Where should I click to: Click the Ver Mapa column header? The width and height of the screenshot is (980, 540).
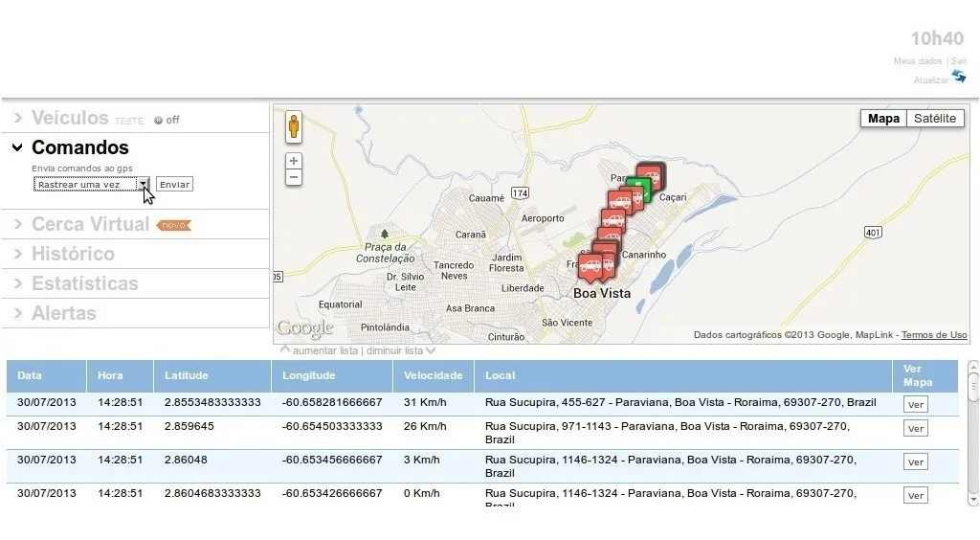coord(925,375)
